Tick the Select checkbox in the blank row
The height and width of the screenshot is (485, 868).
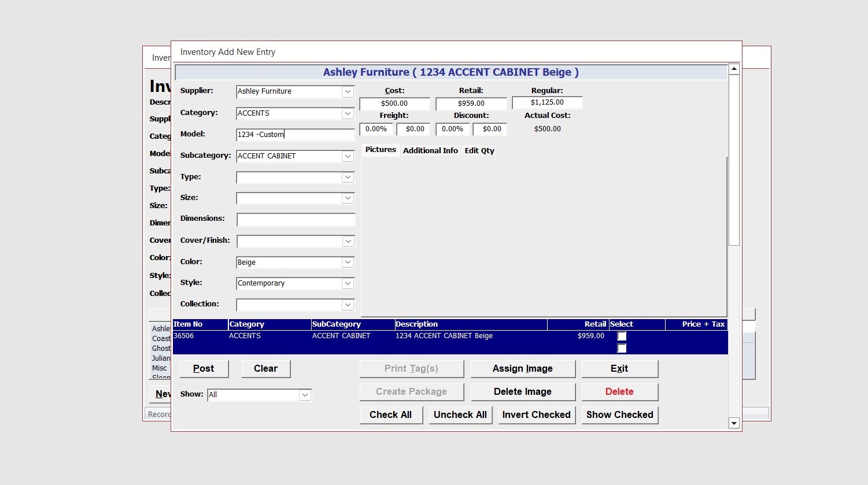coord(622,348)
